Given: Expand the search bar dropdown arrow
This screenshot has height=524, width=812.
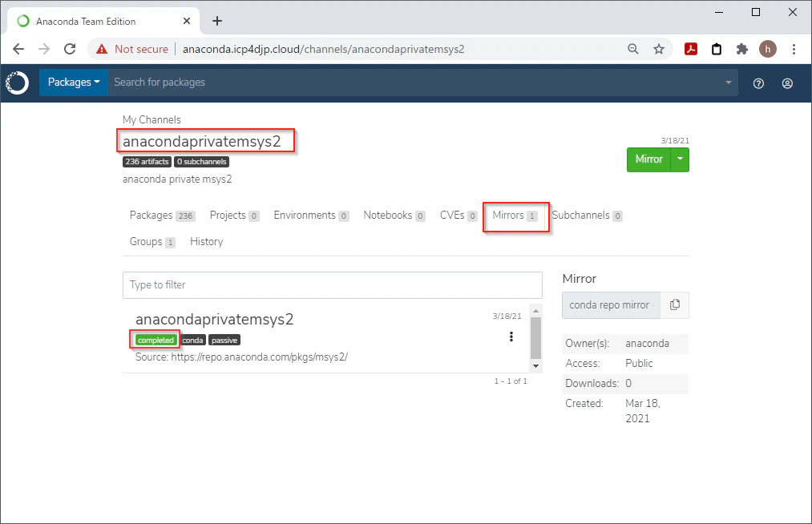Looking at the screenshot, I should point(728,83).
